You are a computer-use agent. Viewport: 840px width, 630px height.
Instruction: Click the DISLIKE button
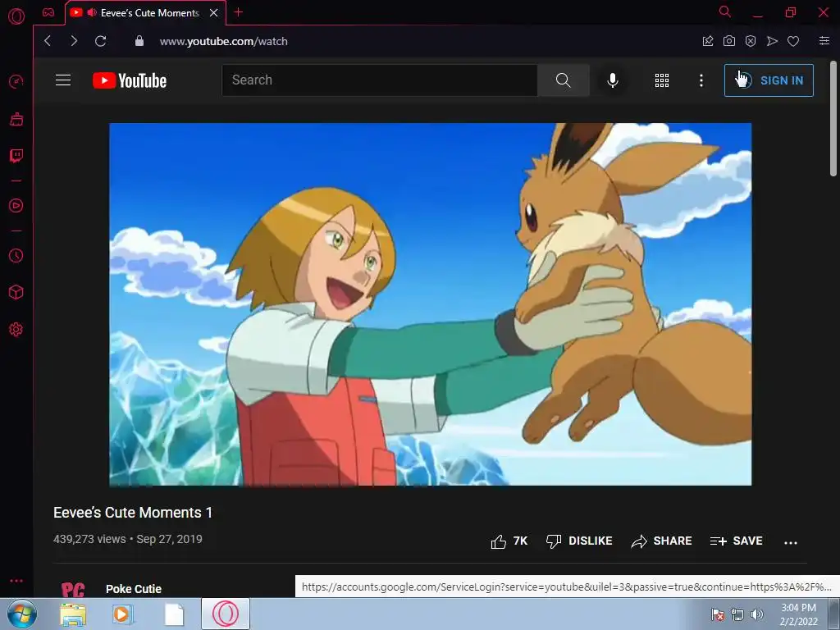[579, 541]
